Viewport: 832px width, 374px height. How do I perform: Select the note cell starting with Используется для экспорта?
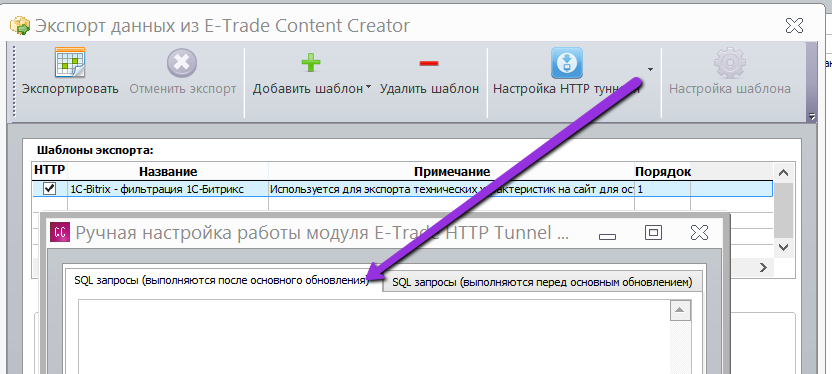pyautogui.click(x=452, y=189)
